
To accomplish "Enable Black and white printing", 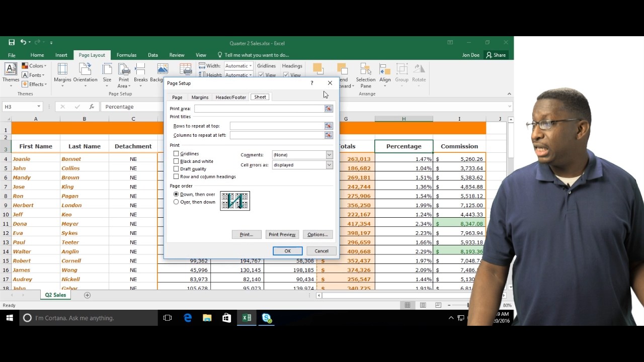I will (x=176, y=161).
